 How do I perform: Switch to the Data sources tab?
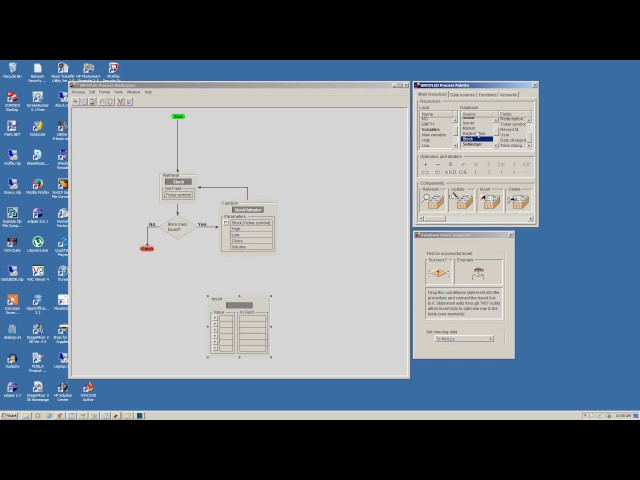point(462,95)
